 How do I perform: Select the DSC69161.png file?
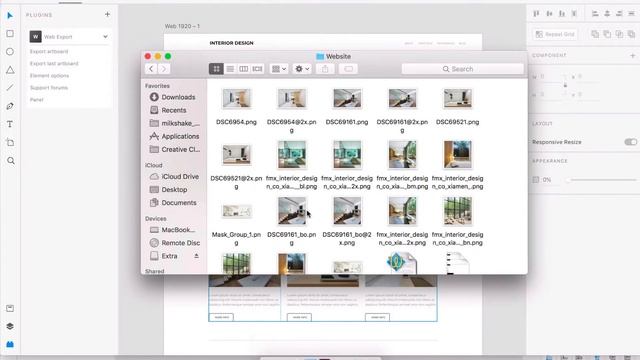[347, 107]
